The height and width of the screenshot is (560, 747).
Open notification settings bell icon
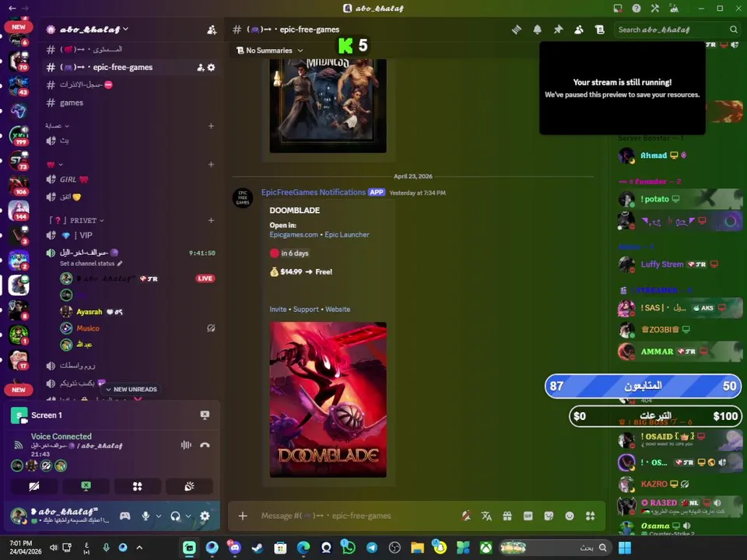point(538,30)
